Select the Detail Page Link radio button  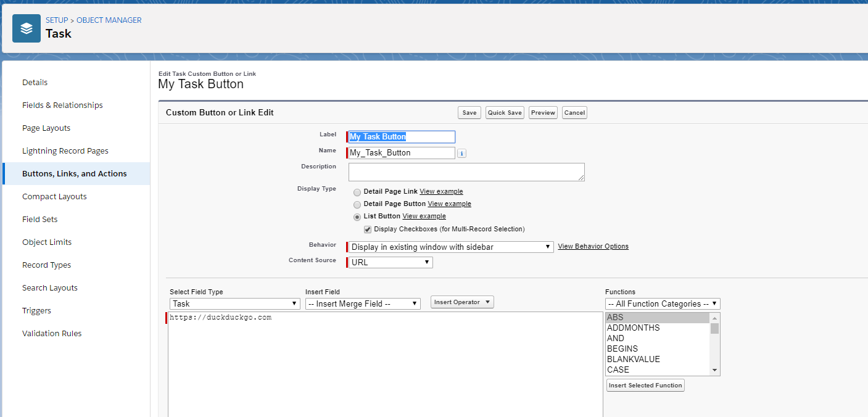pos(357,192)
